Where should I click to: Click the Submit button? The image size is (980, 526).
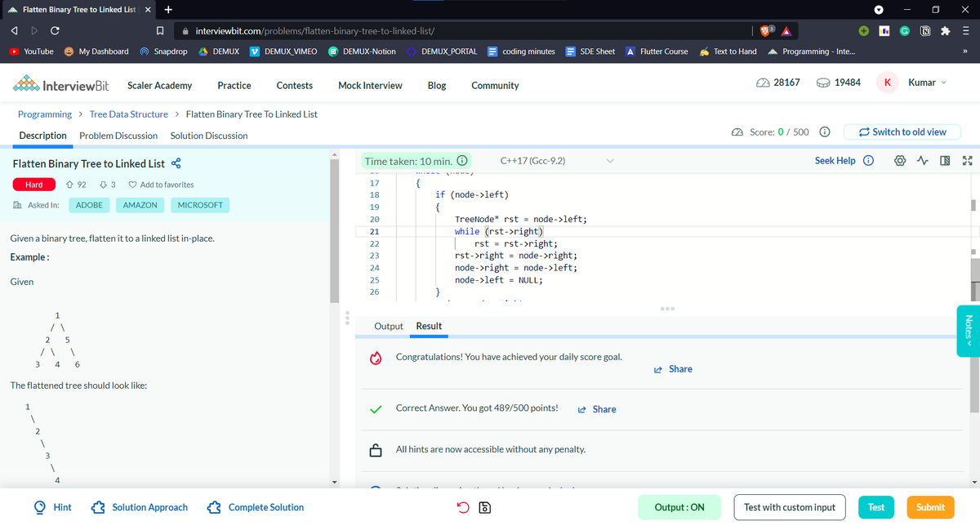point(930,507)
